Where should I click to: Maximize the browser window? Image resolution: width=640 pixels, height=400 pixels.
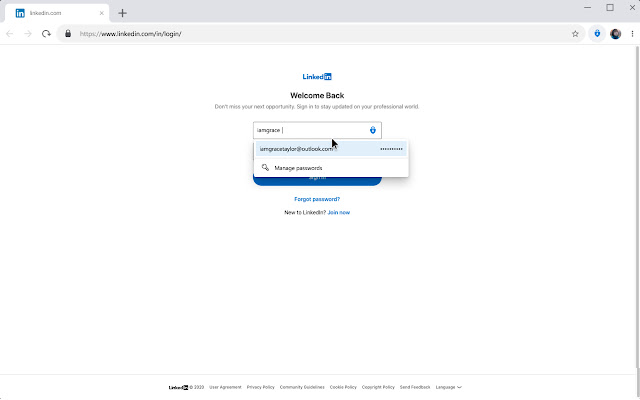tap(610, 8)
